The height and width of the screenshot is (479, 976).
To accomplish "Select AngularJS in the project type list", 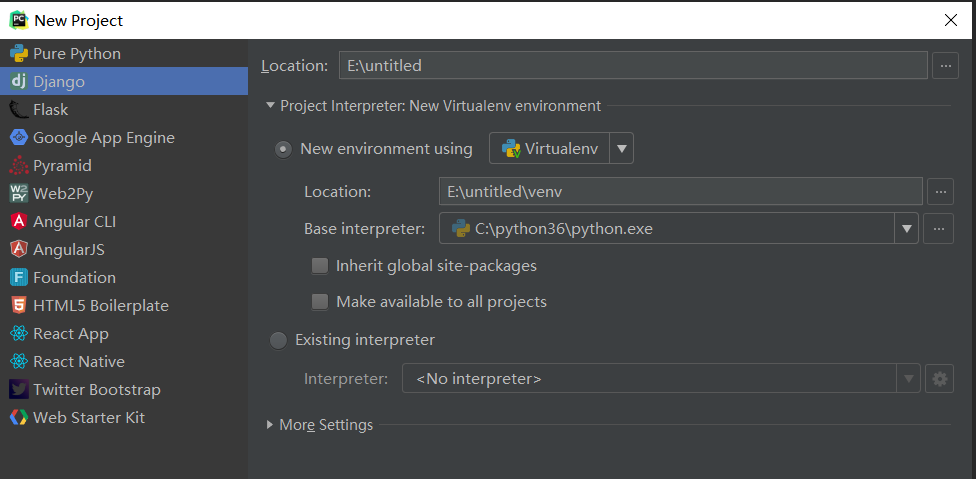I will click(124, 249).
